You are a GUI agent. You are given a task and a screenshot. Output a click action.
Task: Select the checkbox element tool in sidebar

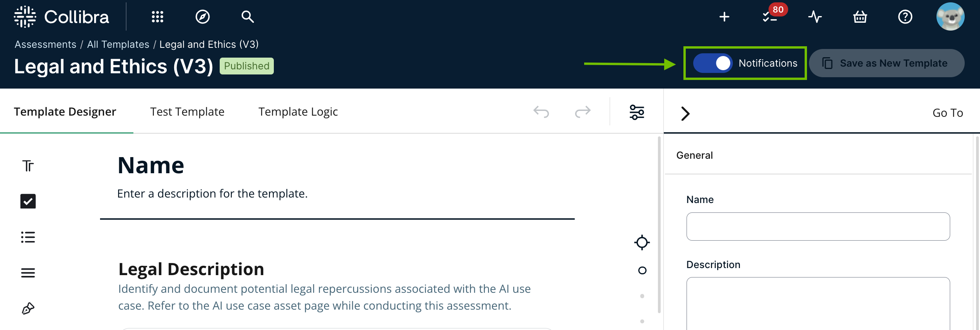pyautogui.click(x=28, y=201)
